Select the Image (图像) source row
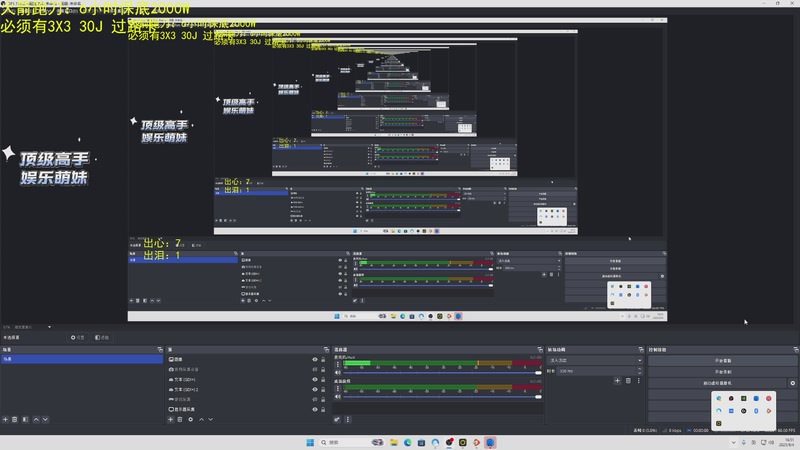The width and height of the screenshot is (800, 450). [x=248, y=360]
